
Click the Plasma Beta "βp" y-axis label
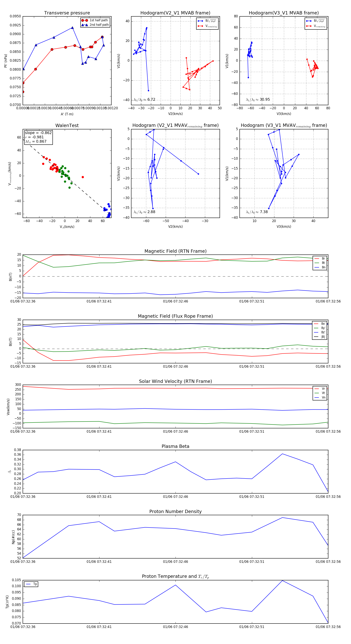[x=10, y=471]
